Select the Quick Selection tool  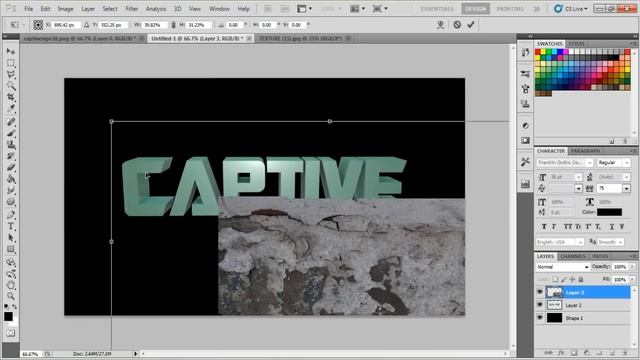[x=11, y=86]
